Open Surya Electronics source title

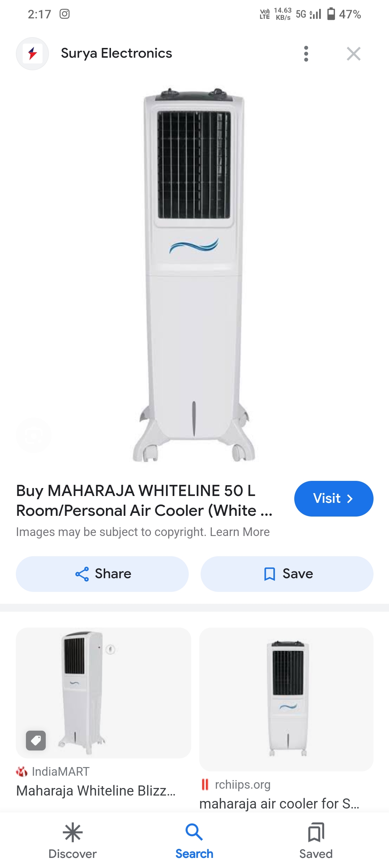[x=116, y=53]
